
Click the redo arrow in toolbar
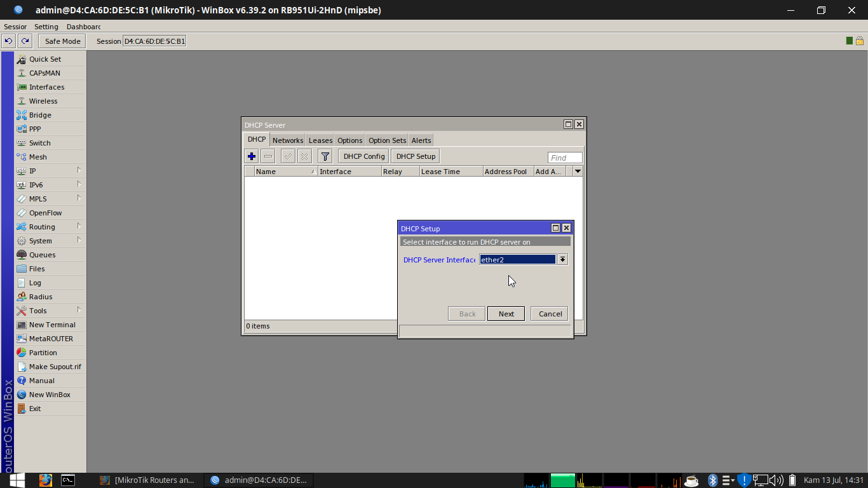pyautogui.click(x=25, y=41)
